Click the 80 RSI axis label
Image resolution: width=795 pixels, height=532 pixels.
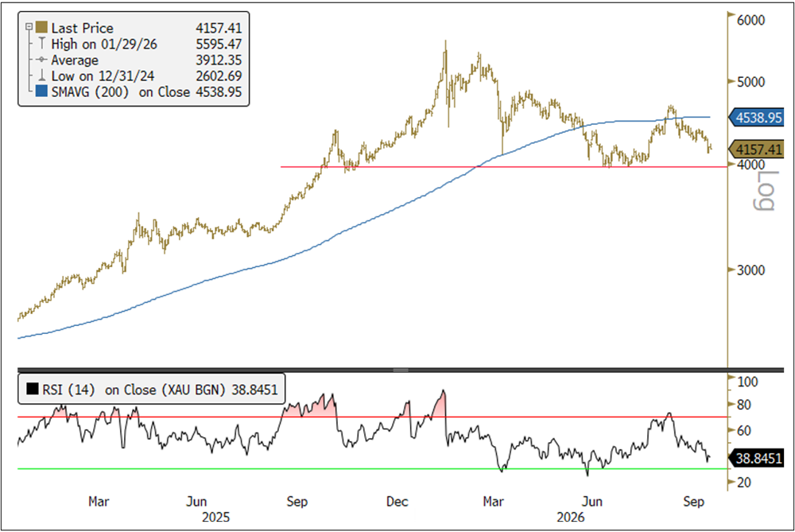(x=744, y=405)
